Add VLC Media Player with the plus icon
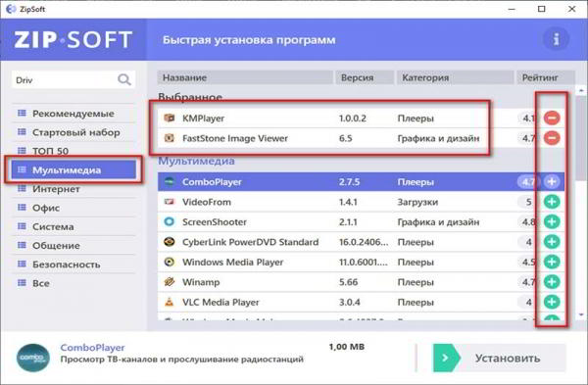The image size is (588, 385). [x=552, y=302]
